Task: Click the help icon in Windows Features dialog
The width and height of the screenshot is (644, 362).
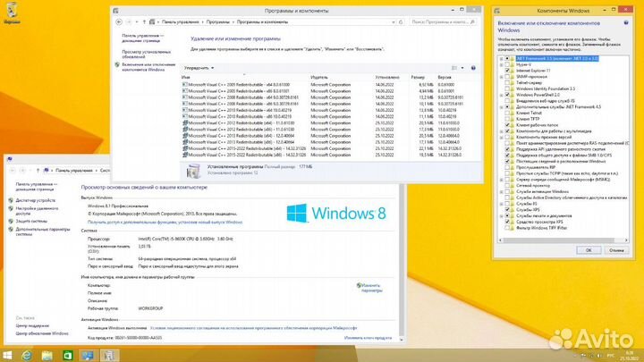Action: tap(626, 23)
